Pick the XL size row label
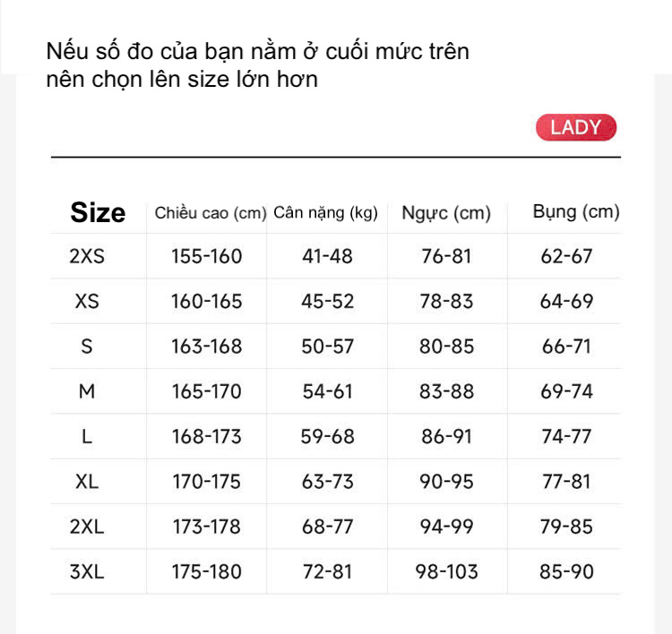The height and width of the screenshot is (634, 672). pyautogui.click(x=87, y=482)
